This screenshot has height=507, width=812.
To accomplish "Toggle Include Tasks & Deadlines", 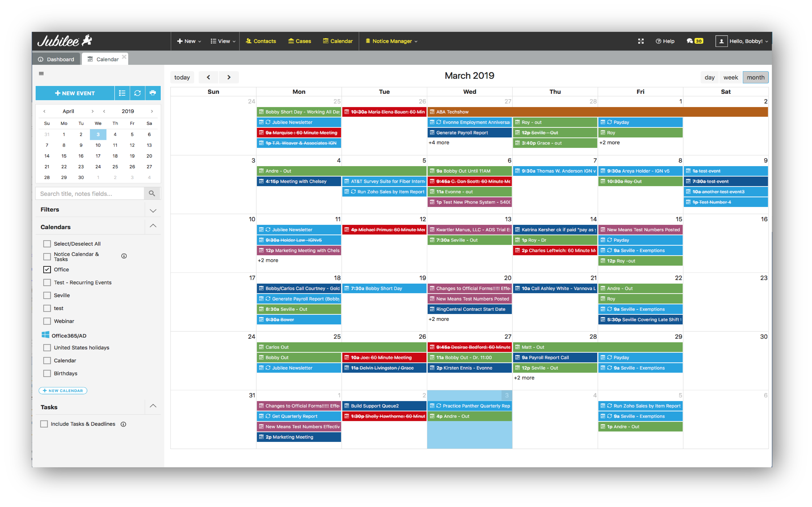I will click(x=44, y=424).
